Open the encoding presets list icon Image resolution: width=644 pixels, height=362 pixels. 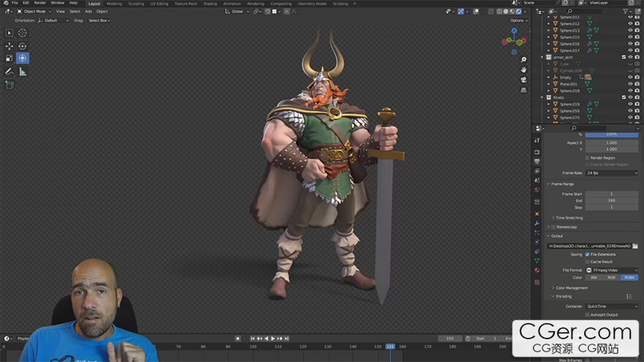[x=629, y=296]
